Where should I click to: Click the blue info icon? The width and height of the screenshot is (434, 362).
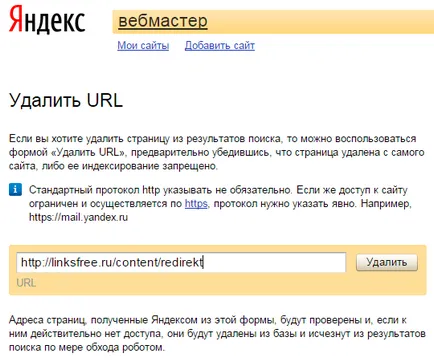pos(15,190)
